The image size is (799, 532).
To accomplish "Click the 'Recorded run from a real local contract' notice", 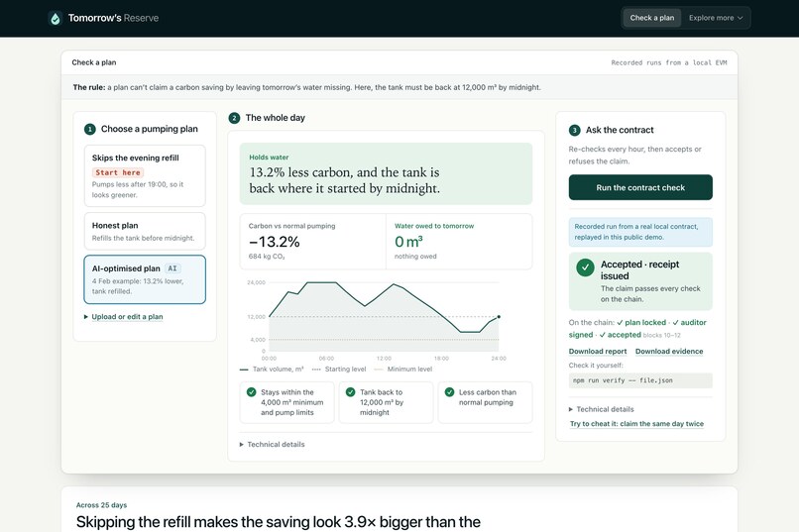I will [640, 232].
